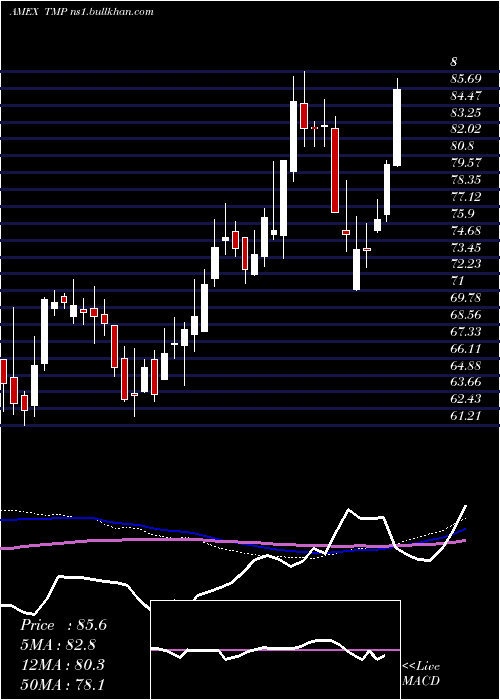Select the 66.11 price axis label

466,348
